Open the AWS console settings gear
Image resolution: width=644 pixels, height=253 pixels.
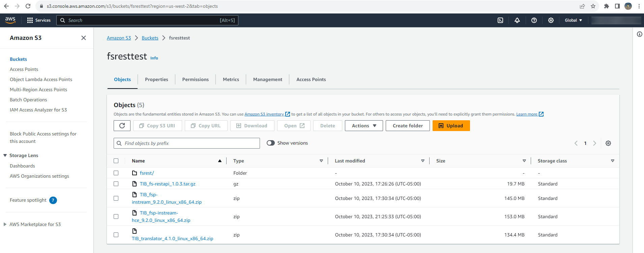tap(551, 20)
